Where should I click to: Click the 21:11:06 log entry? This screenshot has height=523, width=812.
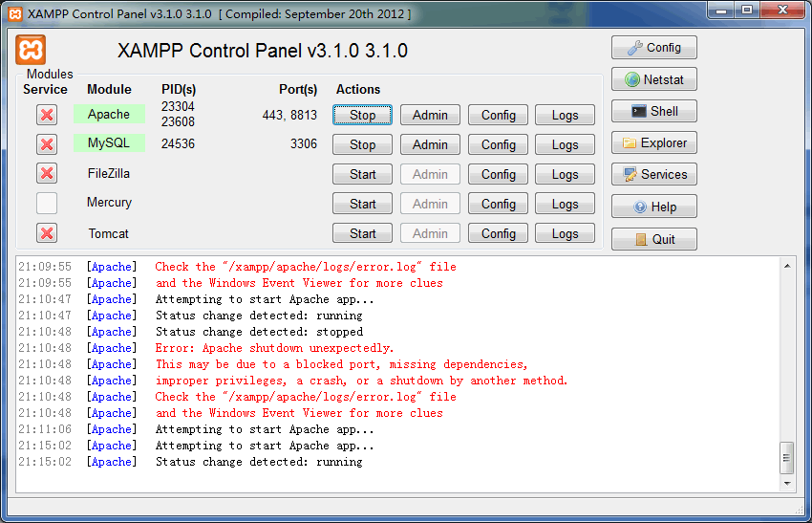click(196, 429)
